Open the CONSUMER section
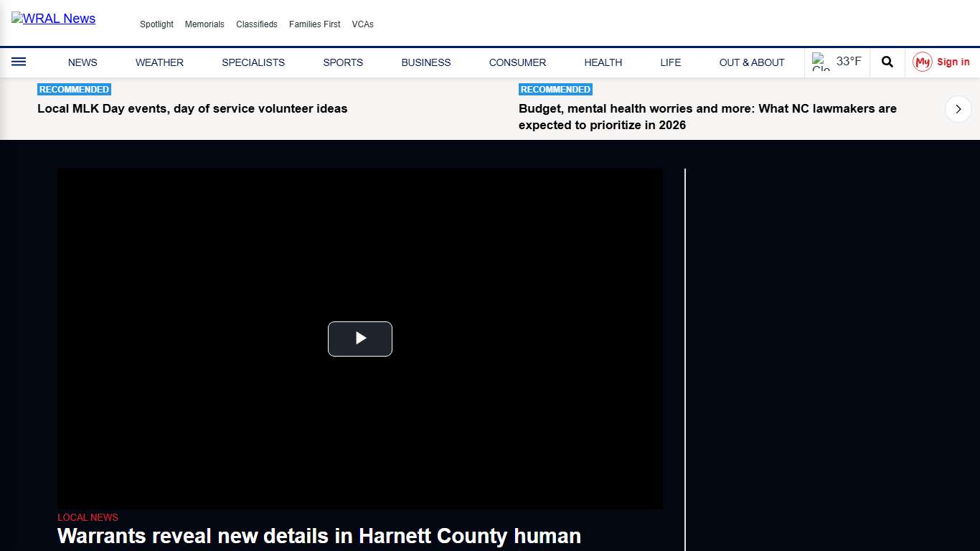This screenshot has width=980, height=551. click(517, 62)
